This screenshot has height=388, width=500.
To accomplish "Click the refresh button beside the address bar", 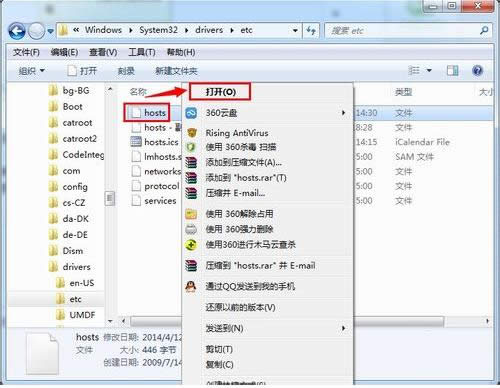I will point(311,31).
